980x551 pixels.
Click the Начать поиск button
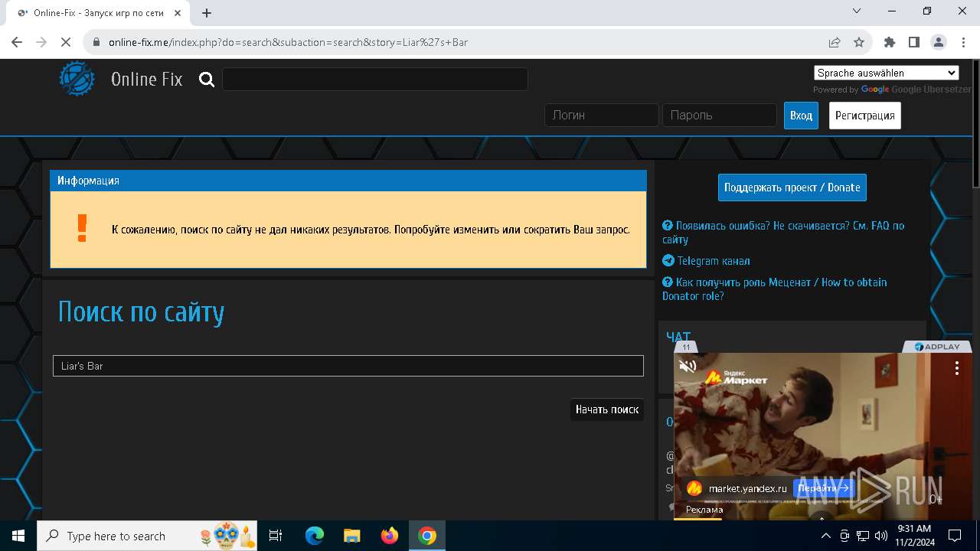click(x=607, y=409)
